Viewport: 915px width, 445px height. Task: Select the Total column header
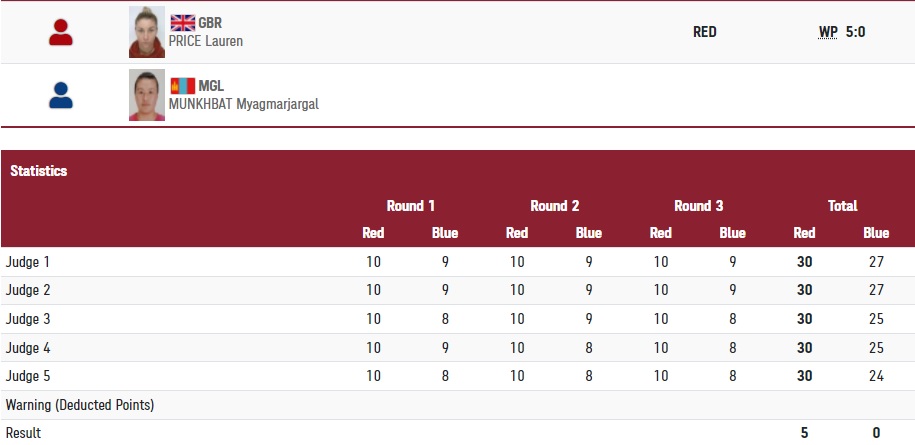tap(842, 206)
